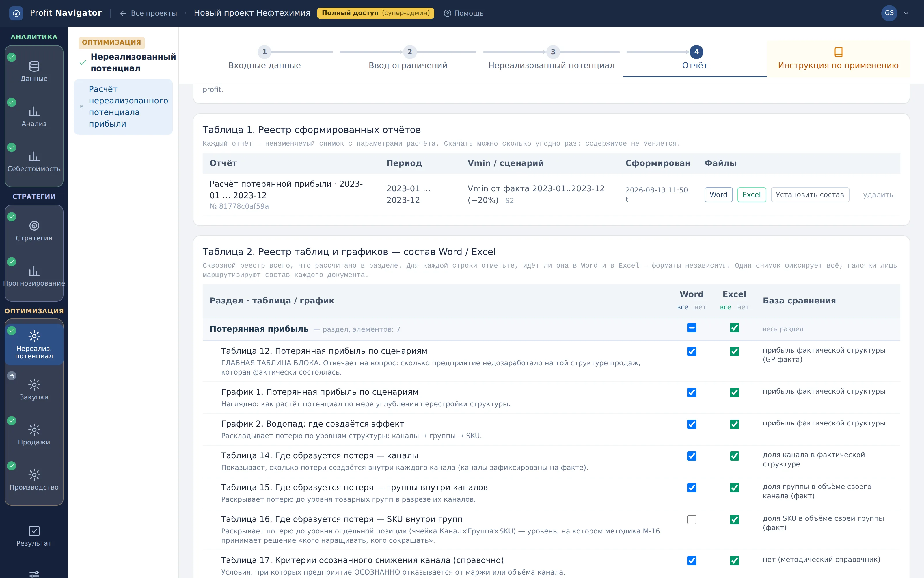Image resolution: width=924 pixels, height=578 pixels.
Task: Select нет under the Excel column
Action: click(743, 307)
